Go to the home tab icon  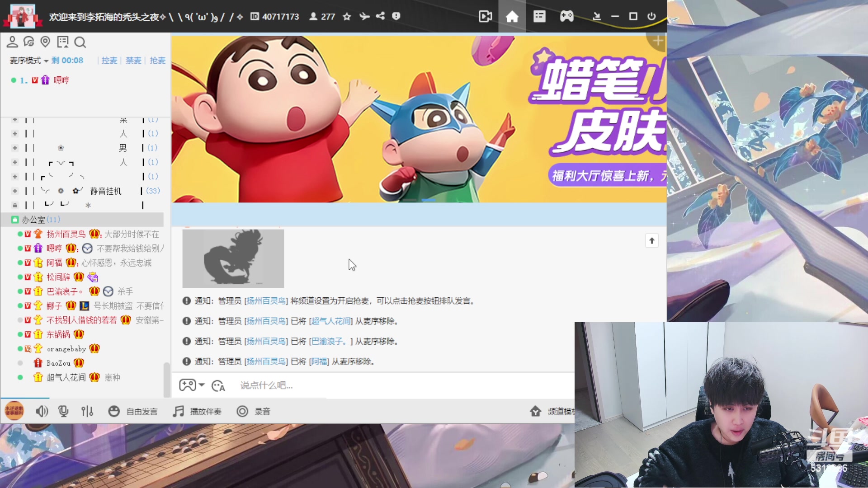coord(512,17)
